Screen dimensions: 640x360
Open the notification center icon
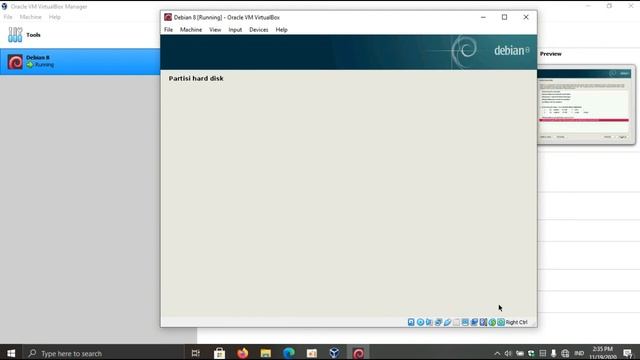tap(628, 353)
